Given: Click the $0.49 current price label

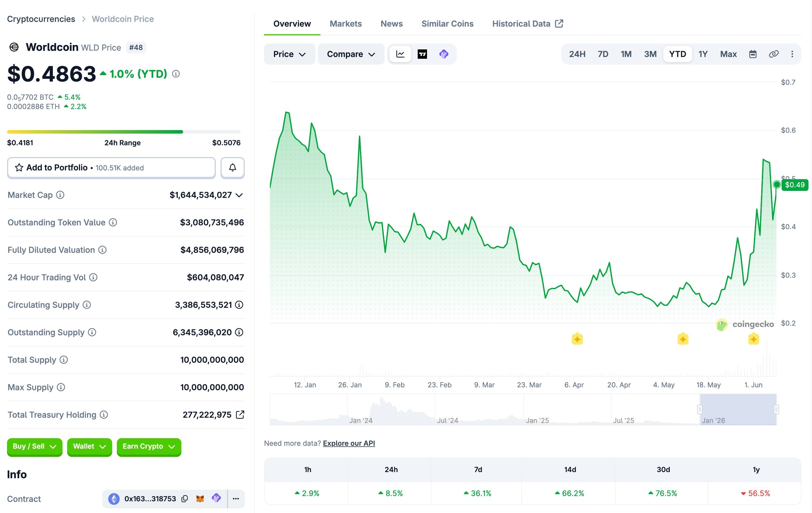Looking at the screenshot, I should pyautogui.click(x=794, y=185).
